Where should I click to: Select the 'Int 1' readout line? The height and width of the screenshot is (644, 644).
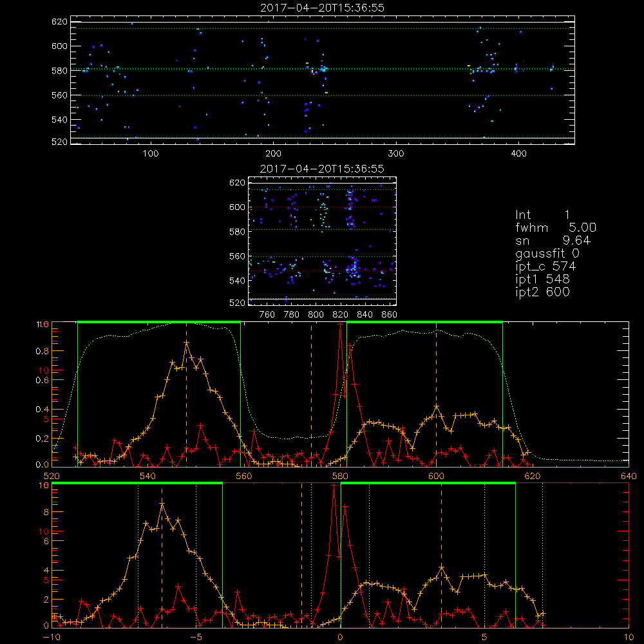(542, 215)
